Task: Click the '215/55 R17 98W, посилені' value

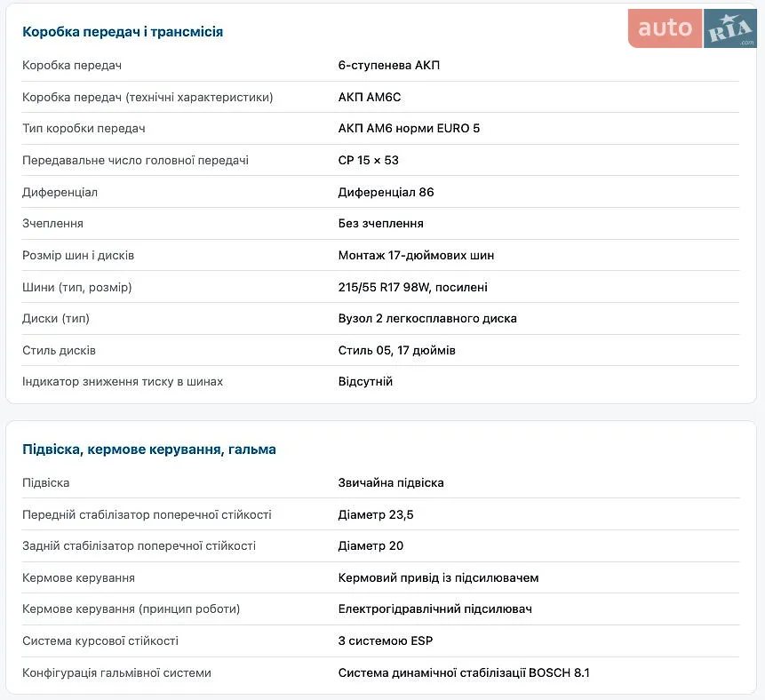Action: click(x=413, y=287)
